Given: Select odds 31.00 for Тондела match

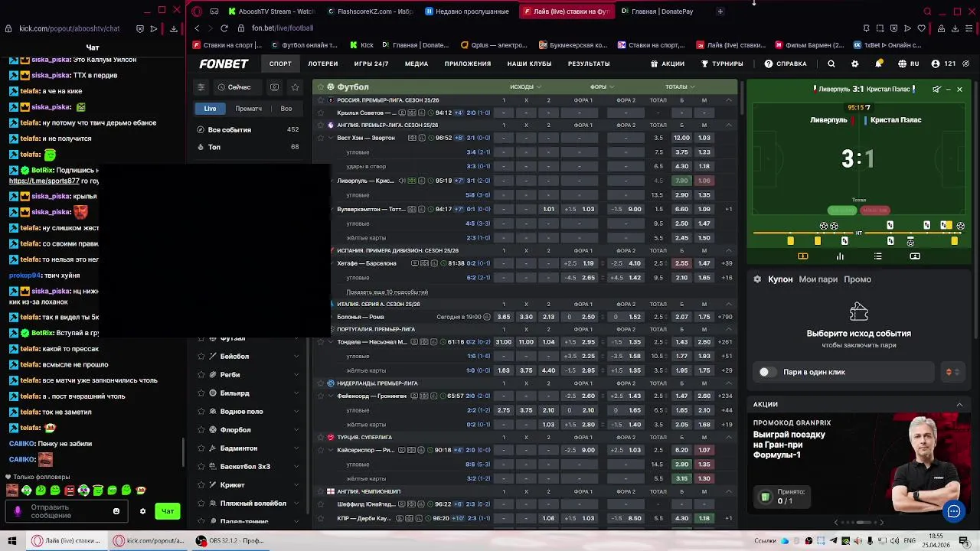Looking at the screenshot, I should (504, 342).
